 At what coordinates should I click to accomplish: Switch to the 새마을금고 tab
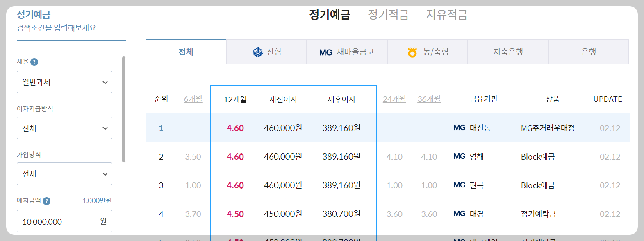[347, 52]
